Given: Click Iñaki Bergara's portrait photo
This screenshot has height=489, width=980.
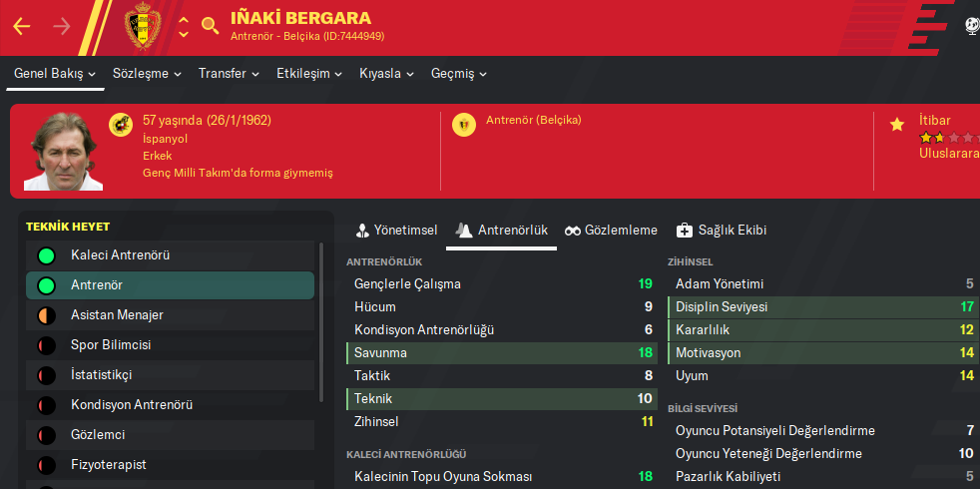Looking at the screenshot, I should point(64,152).
